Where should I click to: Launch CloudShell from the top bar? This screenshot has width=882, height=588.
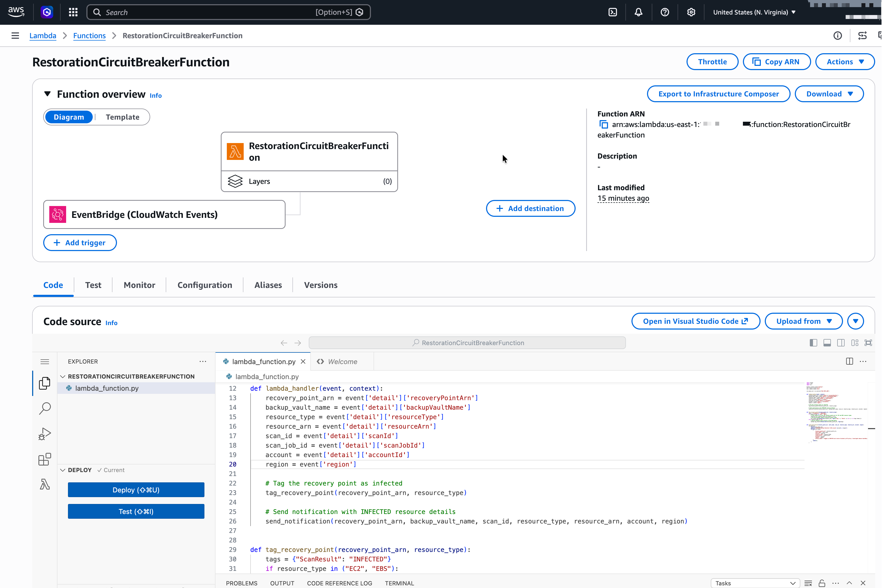point(613,12)
